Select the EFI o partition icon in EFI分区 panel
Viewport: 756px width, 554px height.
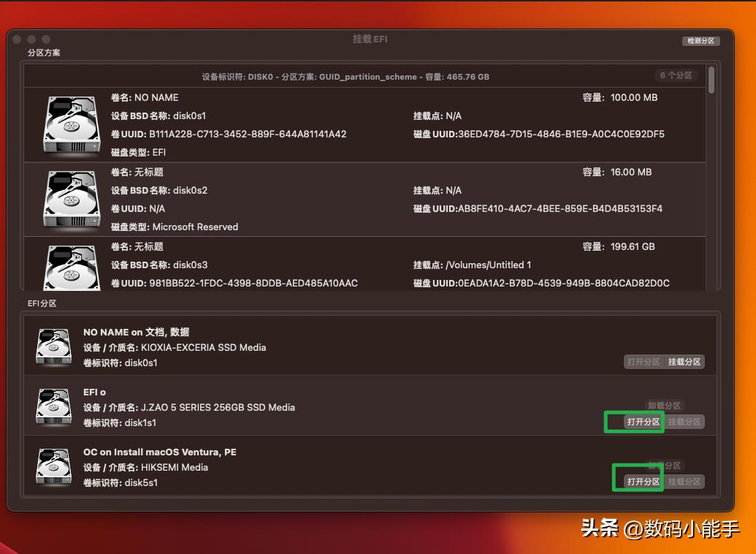pyautogui.click(x=53, y=407)
